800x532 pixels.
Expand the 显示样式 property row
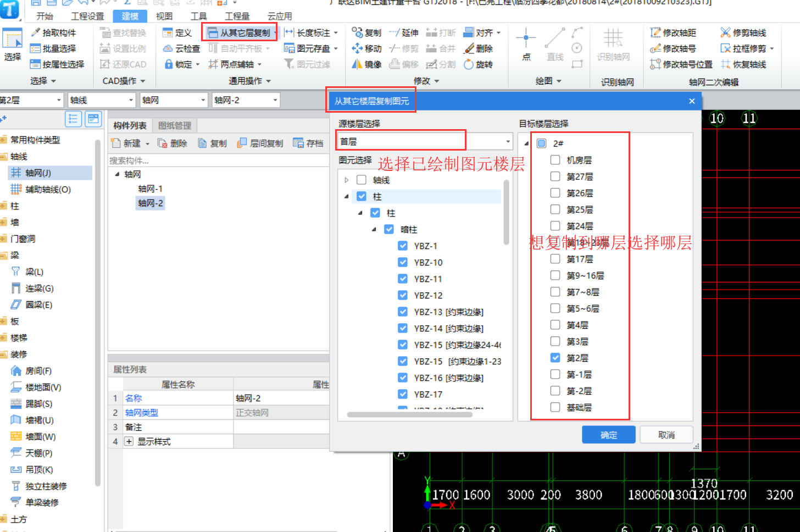click(129, 441)
